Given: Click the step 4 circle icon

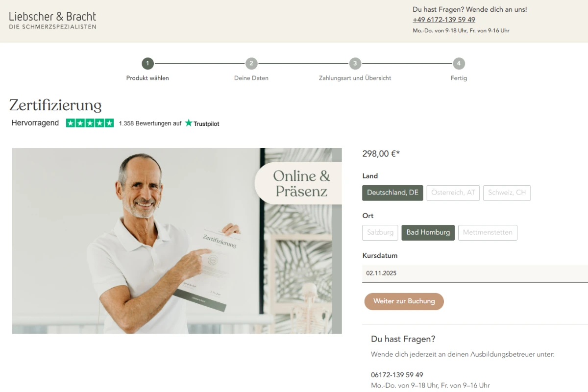Looking at the screenshot, I should (459, 64).
